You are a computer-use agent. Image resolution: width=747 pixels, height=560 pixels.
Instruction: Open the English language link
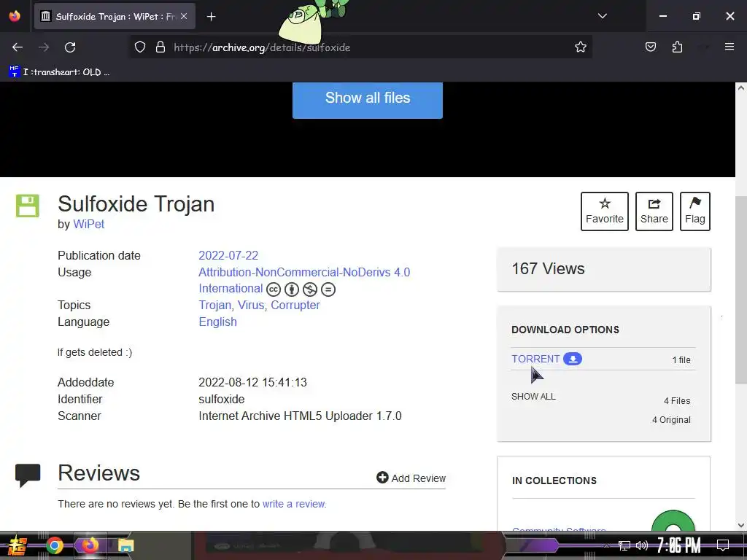tap(217, 322)
